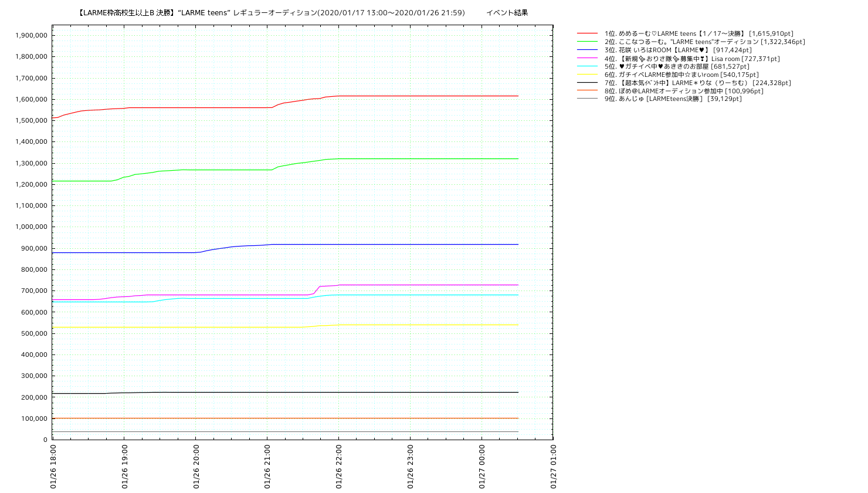Click legend entry '2位. ここなつるーむ。'
The width and height of the screenshot is (868, 493).
(704, 42)
